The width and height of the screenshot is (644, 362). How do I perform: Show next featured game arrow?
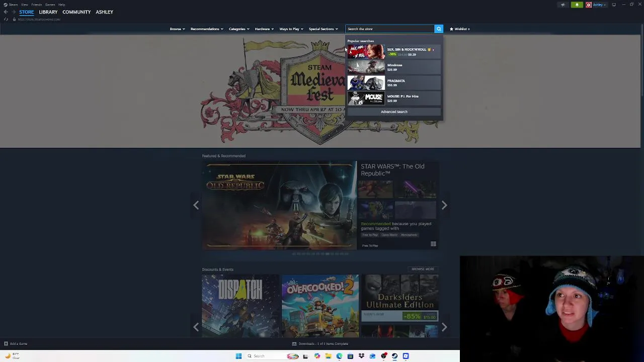(444, 205)
